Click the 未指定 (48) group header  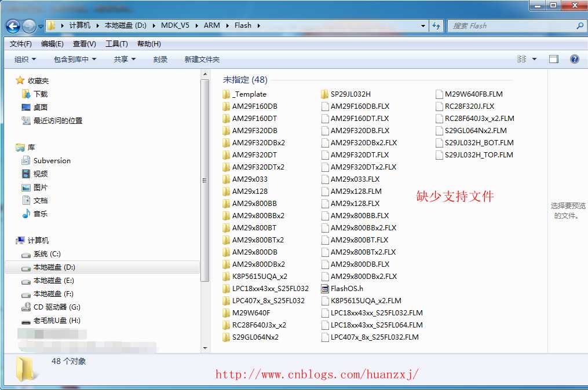pos(245,79)
